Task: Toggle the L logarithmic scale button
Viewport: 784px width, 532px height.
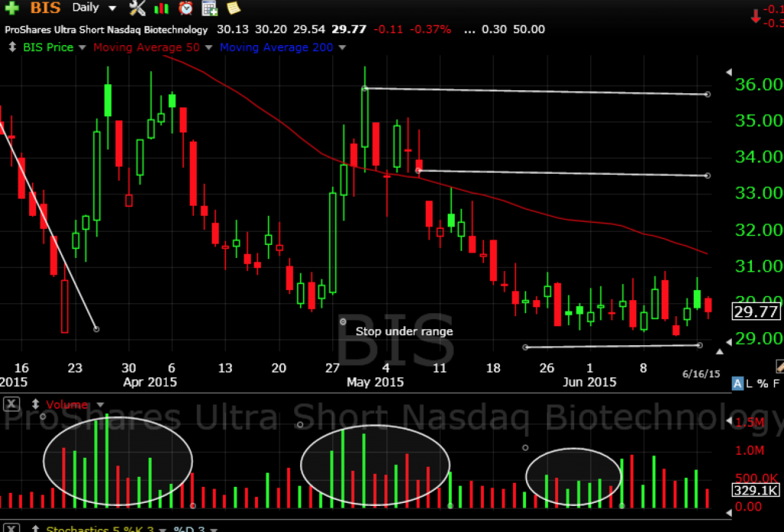Action: point(749,383)
